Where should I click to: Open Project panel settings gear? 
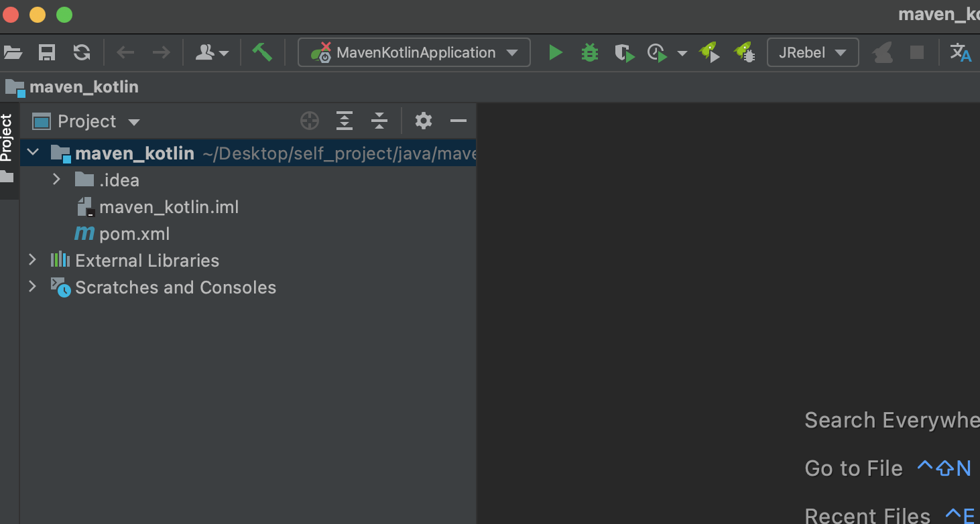click(424, 121)
